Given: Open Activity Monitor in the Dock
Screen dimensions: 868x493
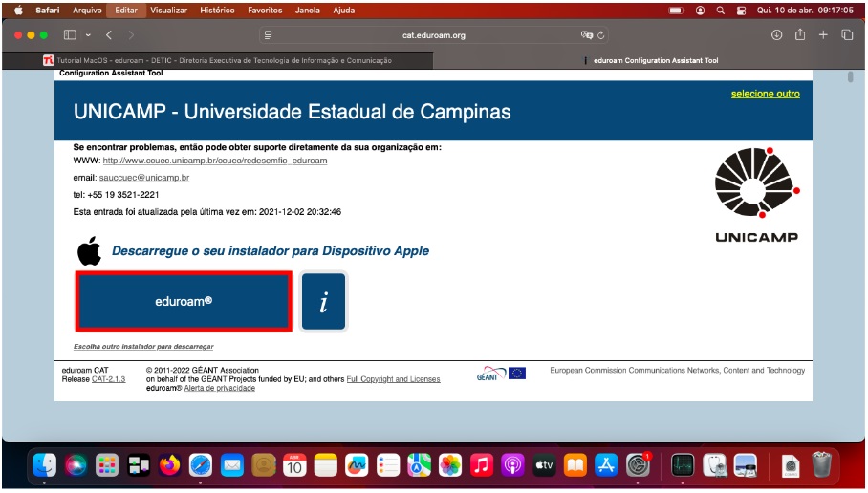Looking at the screenshot, I should tap(683, 465).
